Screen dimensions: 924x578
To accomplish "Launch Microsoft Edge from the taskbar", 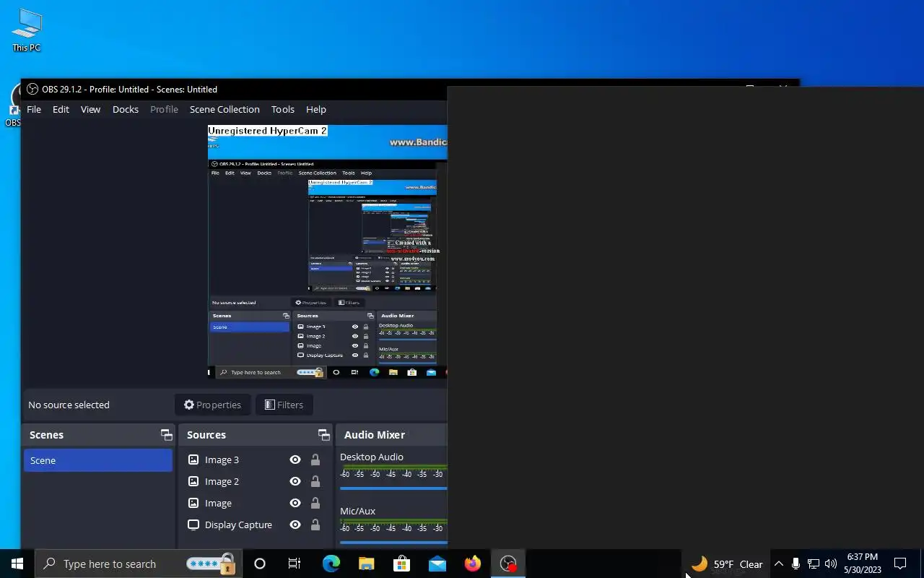I will point(331,564).
